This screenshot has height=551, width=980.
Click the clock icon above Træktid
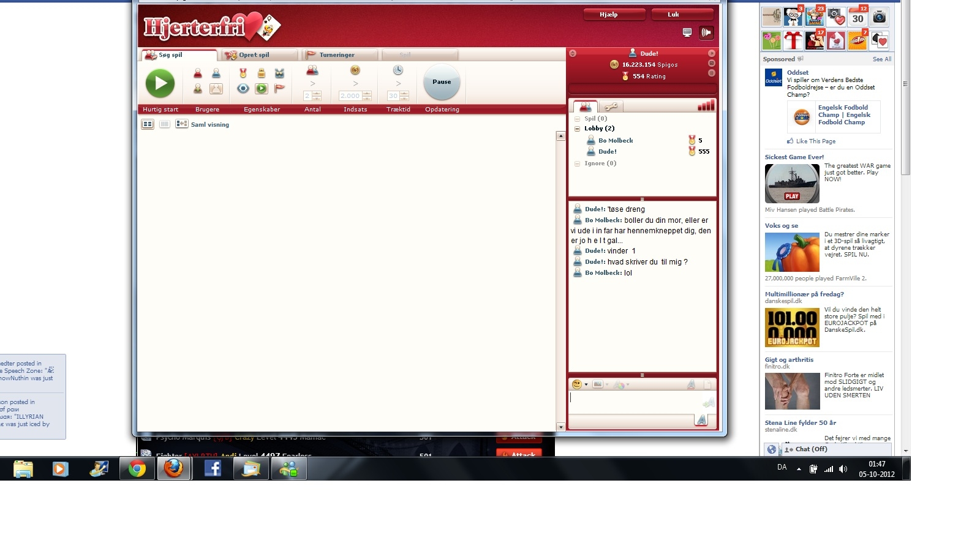pos(398,70)
